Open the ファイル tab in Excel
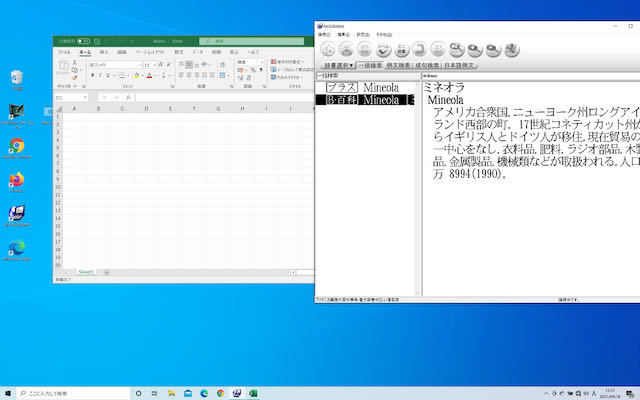This screenshot has width=640, height=400. pyautogui.click(x=64, y=51)
